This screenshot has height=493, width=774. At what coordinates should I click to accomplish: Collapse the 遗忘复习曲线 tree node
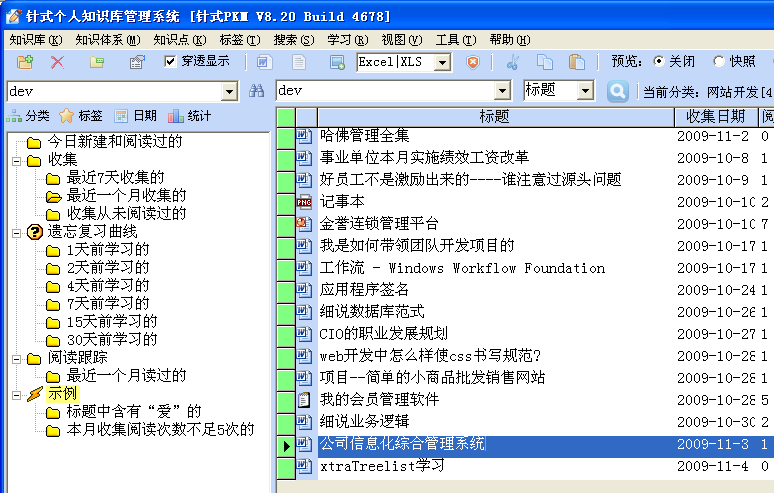(16, 232)
